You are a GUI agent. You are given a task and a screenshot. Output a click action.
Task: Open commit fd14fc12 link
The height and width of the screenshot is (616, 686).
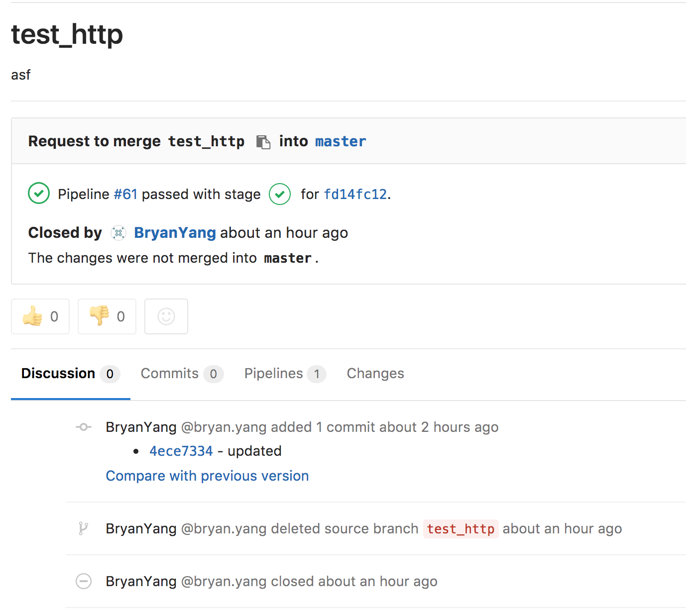click(355, 194)
